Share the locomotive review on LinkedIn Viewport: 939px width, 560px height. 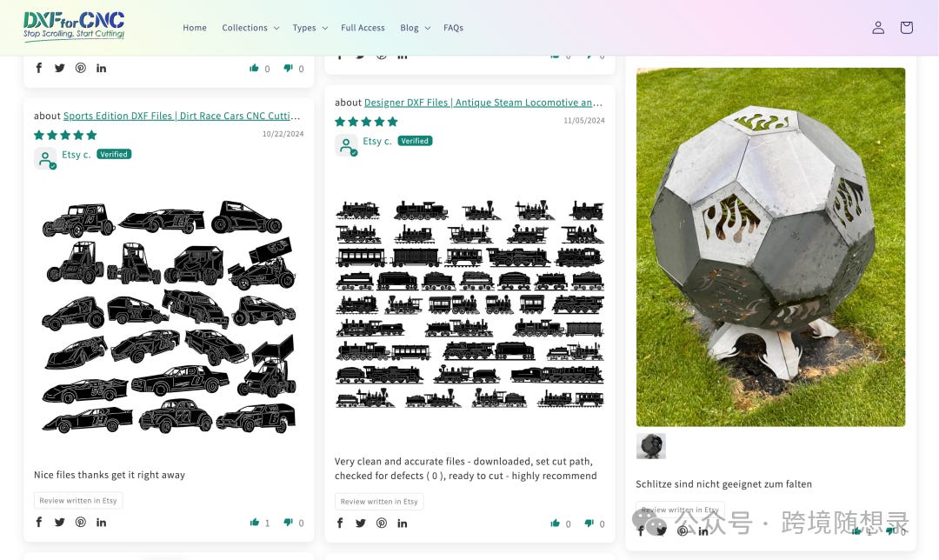point(403,523)
